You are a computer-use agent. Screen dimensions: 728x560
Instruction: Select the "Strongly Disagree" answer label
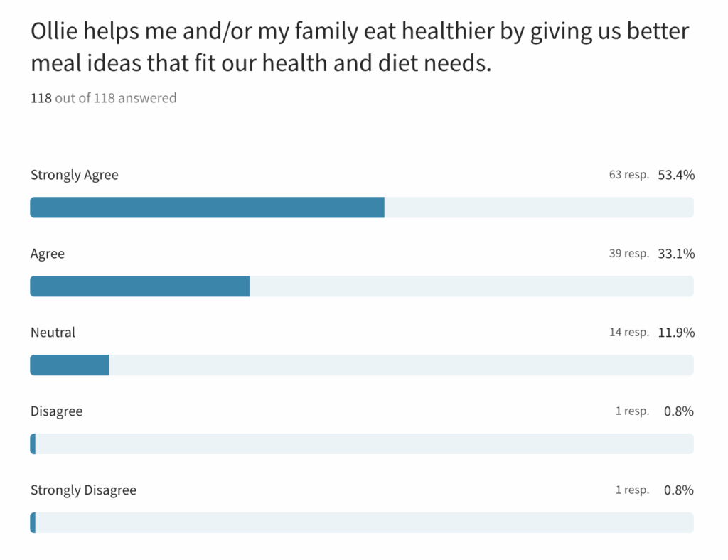coord(83,490)
